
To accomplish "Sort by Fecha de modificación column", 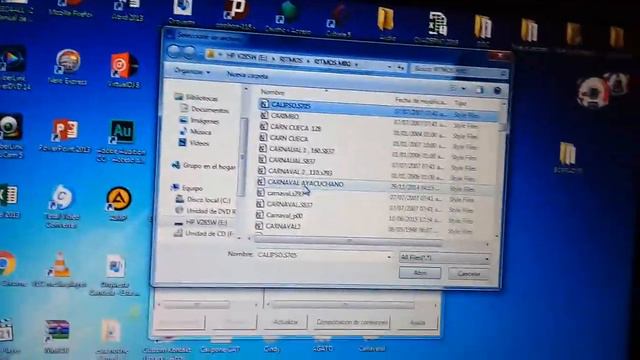I will [x=420, y=100].
